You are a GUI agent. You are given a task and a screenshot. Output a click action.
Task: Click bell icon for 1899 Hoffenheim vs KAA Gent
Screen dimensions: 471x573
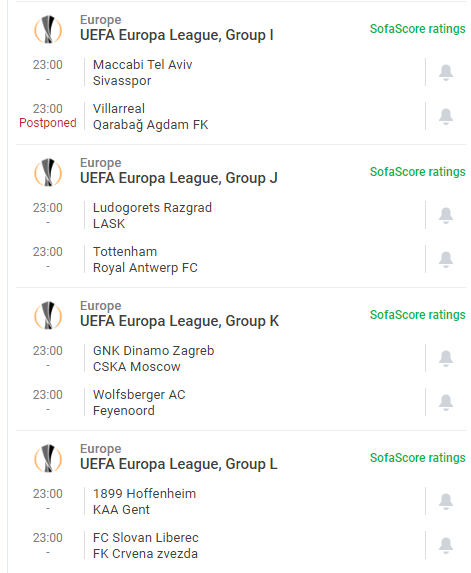[446, 501]
